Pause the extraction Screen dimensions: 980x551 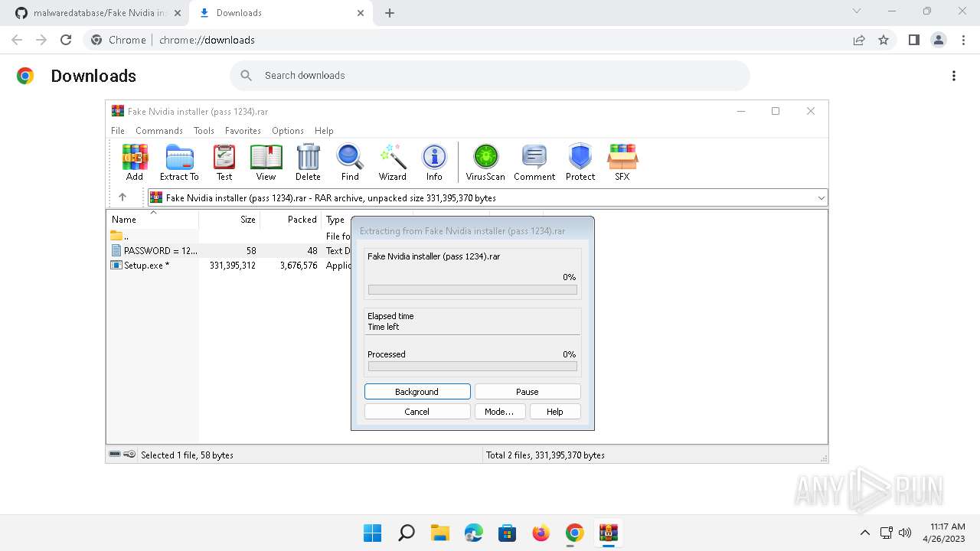coord(528,392)
